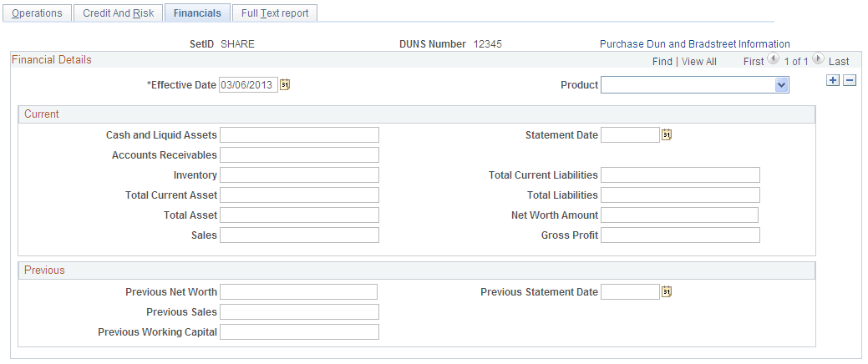Click into the Accounts Receivables field
Viewport: 868px width, 364px height.
[299, 155]
